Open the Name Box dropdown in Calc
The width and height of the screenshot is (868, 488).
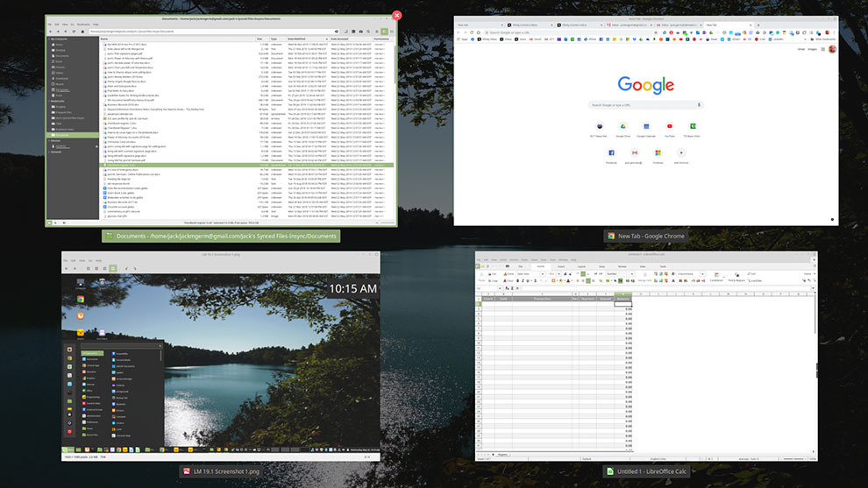click(500, 288)
